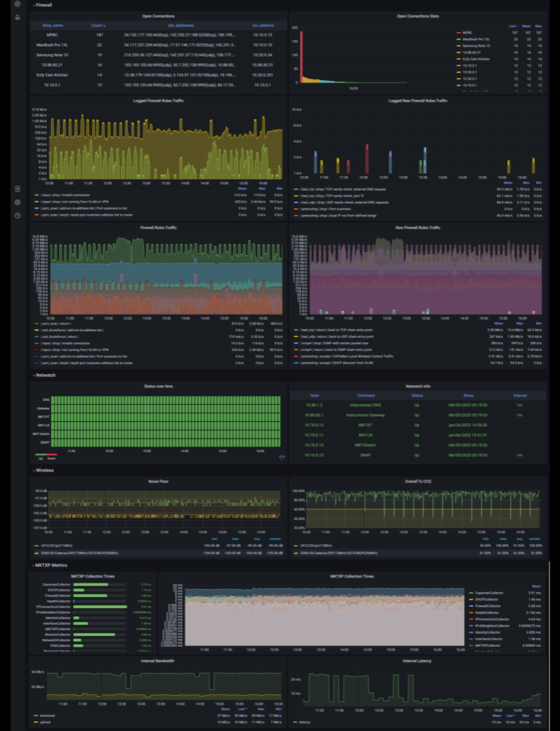Viewport: 560px width, 731px height.
Task: Open the Explore compass icon in sidebar
Action: point(18,4)
